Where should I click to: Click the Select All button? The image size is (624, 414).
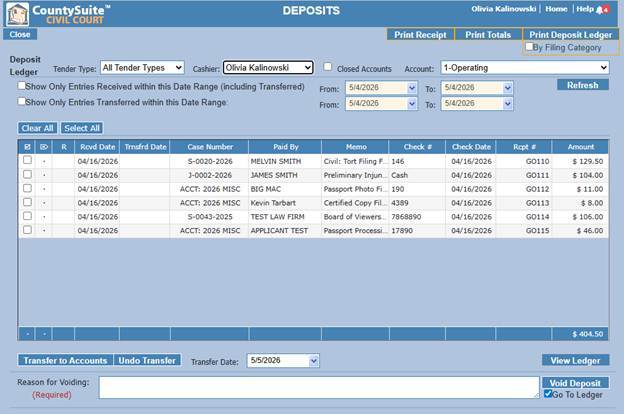(x=82, y=128)
